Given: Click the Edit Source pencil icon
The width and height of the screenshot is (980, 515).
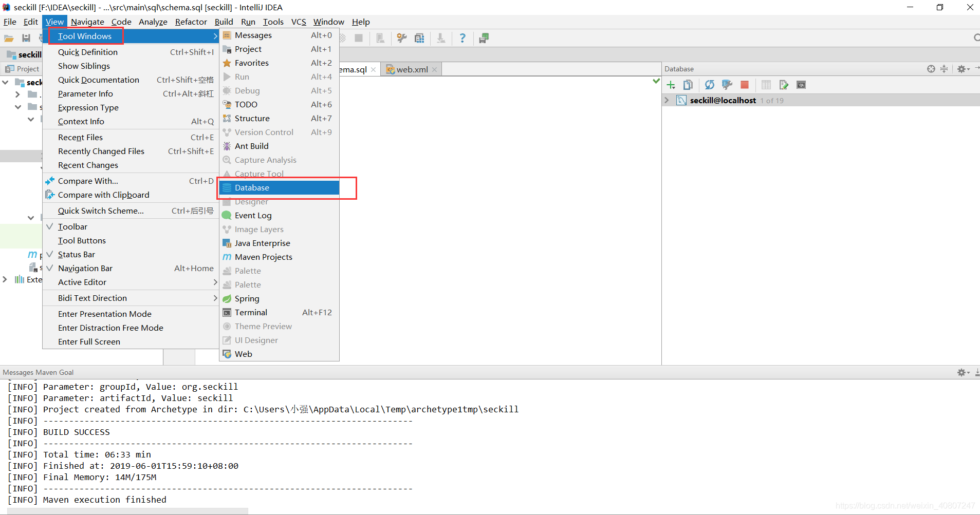Looking at the screenshot, I should [x=784, y=85].
